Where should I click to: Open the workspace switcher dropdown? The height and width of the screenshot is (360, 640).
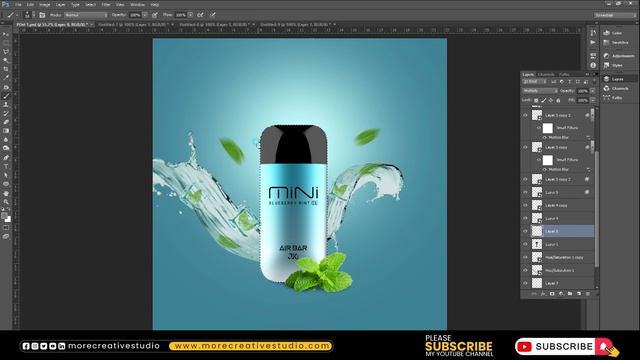pos(615,15)
